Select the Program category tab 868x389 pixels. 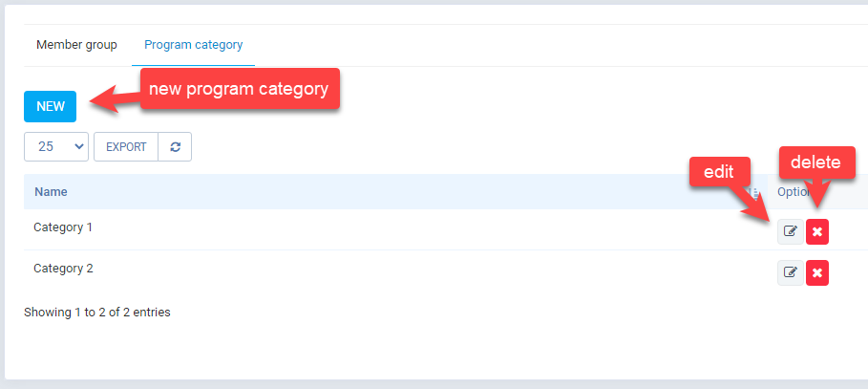click(193, 45)
